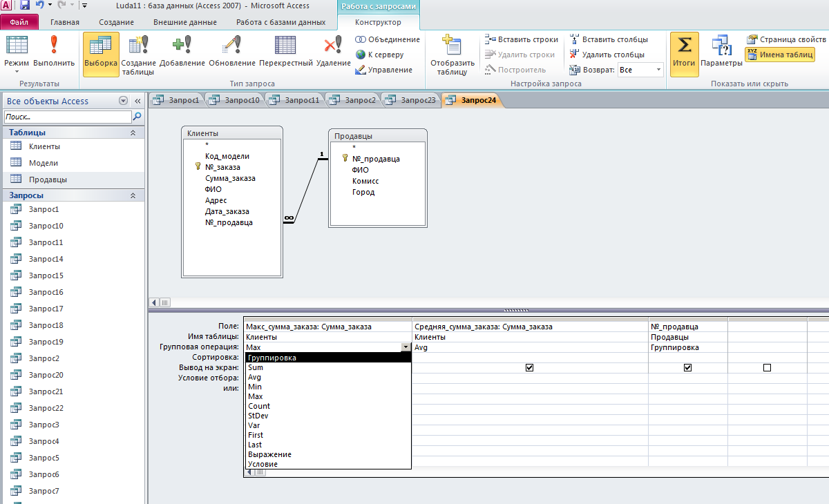
Task: Open Страница свойств property sheet
Action: click(x=786, y=39)
